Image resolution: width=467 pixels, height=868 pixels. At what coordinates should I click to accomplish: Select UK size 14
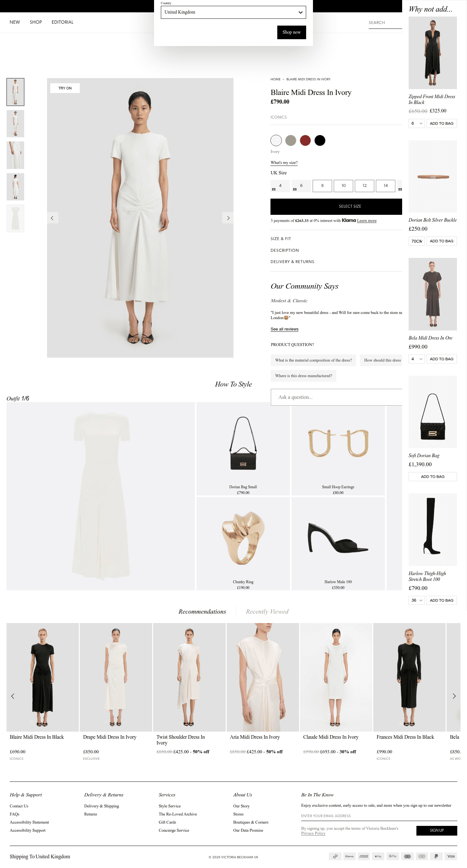[385, 186]
